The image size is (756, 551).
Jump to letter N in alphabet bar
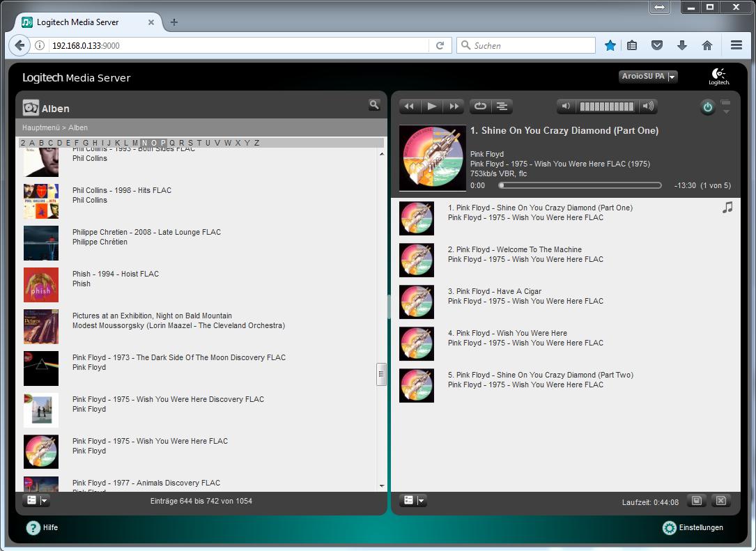point(145,143)
